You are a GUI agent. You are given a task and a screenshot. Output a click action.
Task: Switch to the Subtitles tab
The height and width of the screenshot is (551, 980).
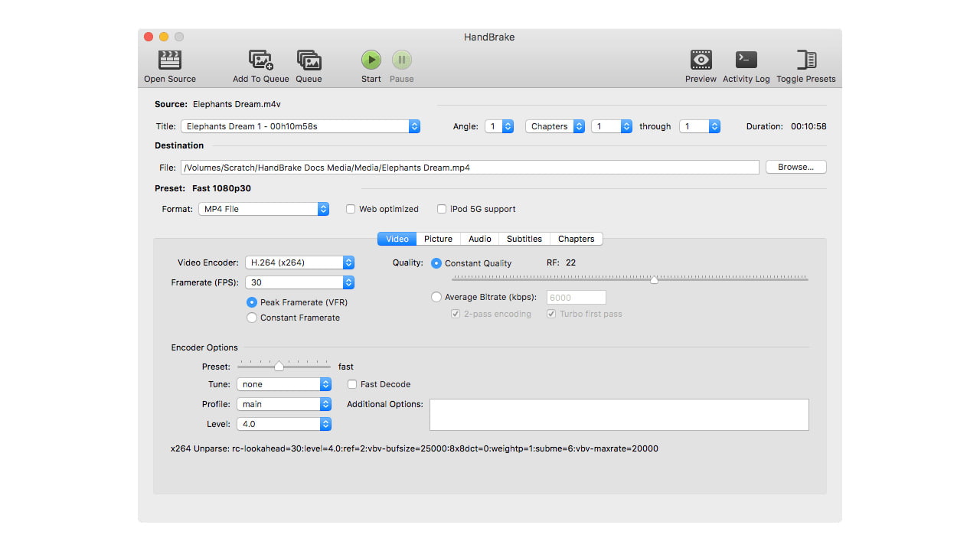tap(524, 239)
